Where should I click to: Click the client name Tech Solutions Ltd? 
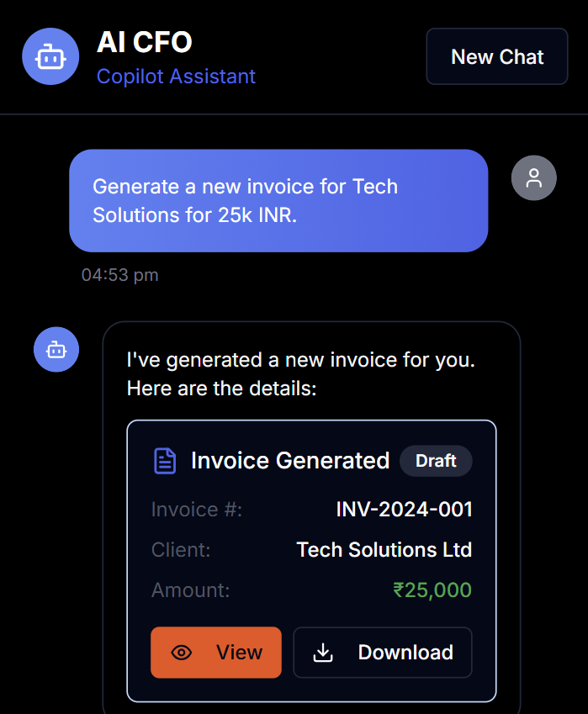click(384, 550)
